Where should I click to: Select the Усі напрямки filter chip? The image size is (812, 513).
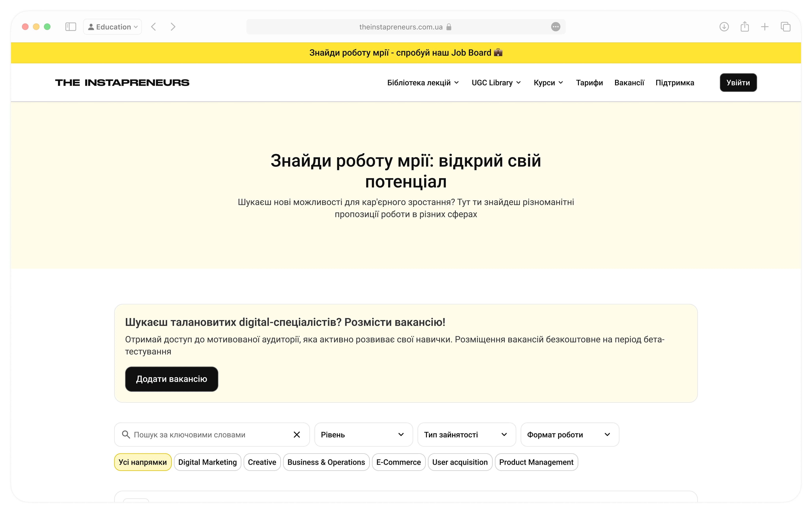point(143,462)
